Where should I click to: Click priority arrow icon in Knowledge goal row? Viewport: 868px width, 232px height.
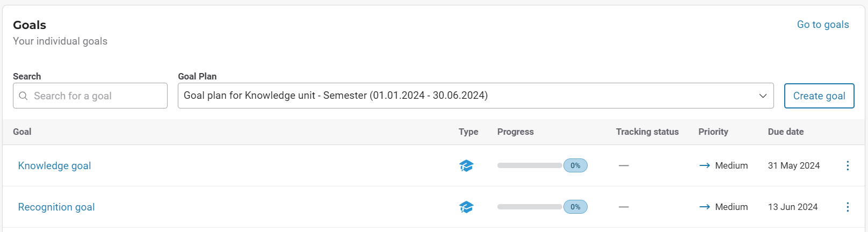point(705,166)
